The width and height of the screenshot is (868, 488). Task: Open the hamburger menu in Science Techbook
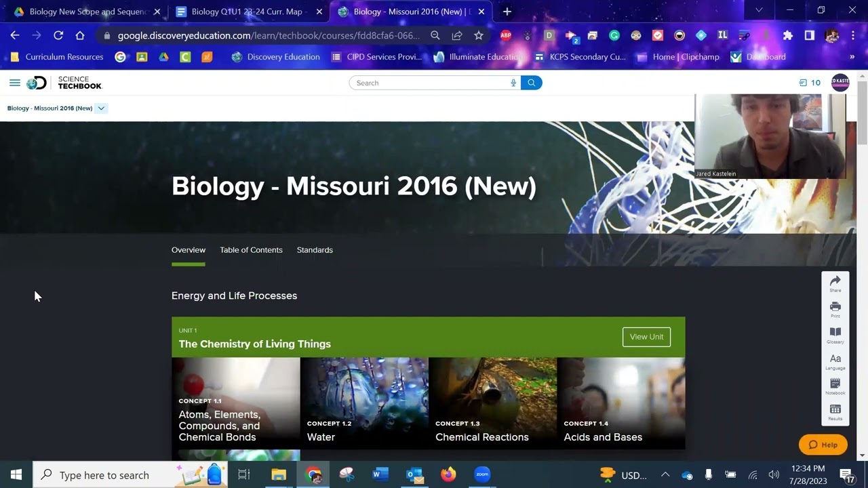pos(14,83)
